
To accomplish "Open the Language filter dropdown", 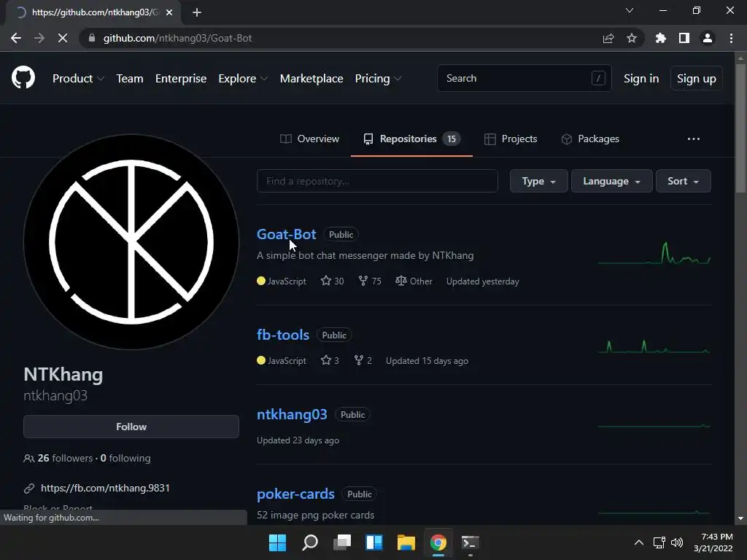I will pyautogui.click(x=612, y=181).
